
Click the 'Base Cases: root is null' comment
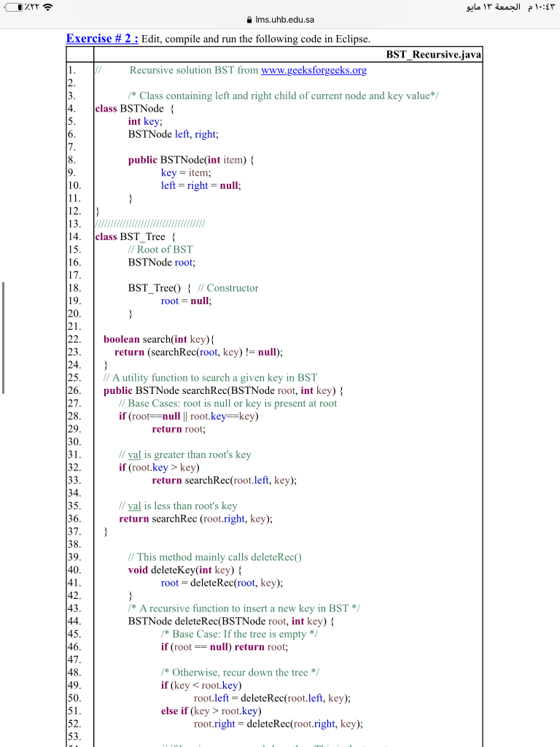(227, 403)
